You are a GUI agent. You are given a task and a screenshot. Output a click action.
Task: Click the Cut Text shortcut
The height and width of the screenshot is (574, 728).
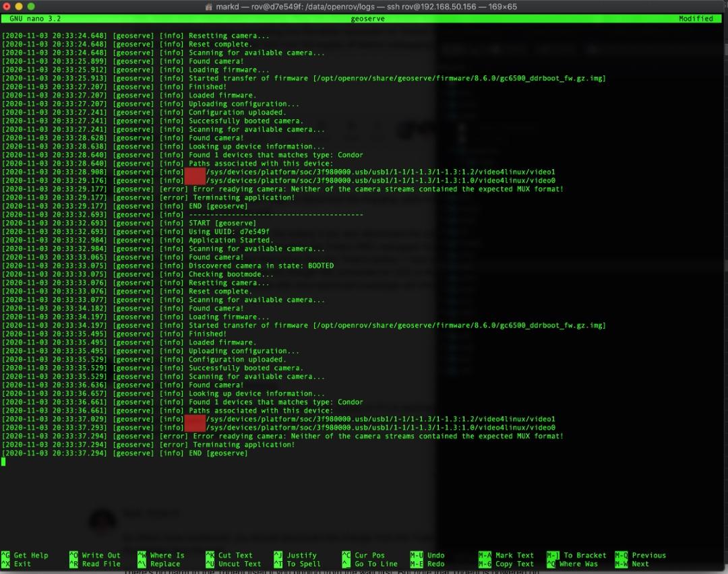point(235,555)
